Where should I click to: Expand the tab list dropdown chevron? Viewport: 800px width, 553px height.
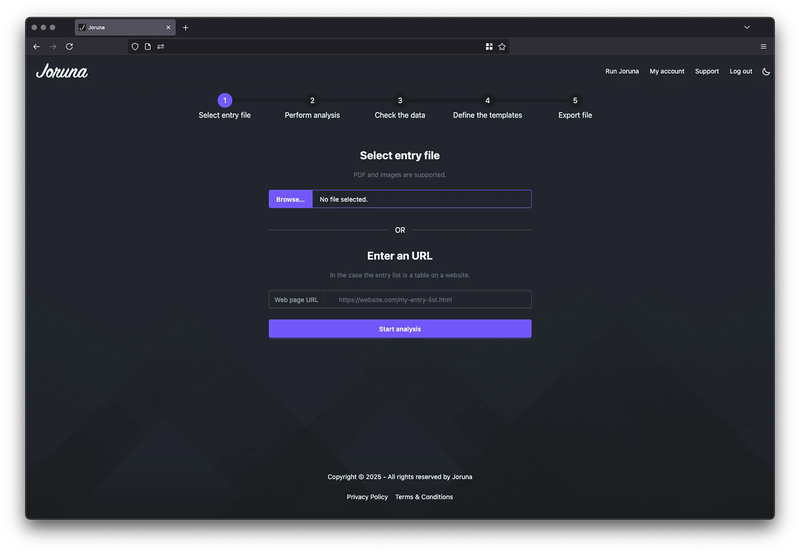[746, 27]
